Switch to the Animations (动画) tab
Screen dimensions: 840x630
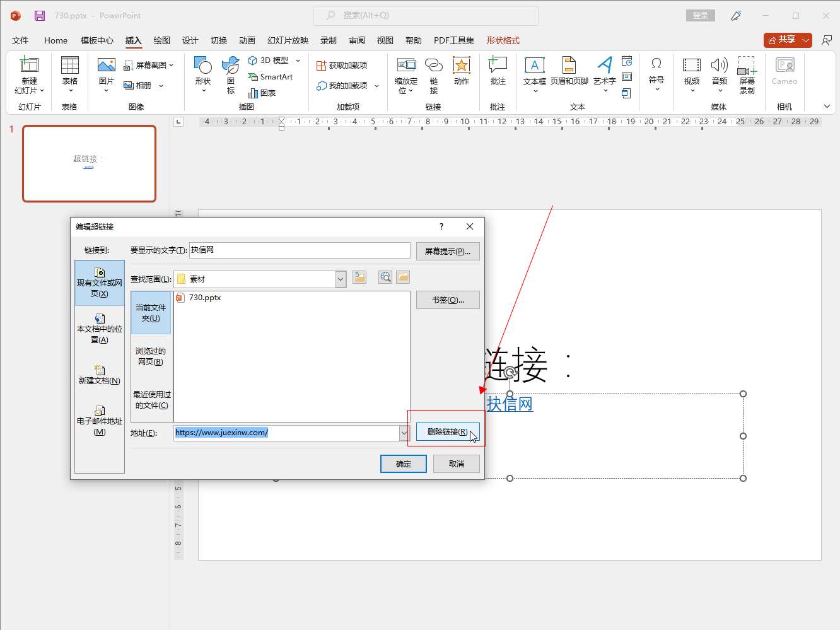(247, 40)
